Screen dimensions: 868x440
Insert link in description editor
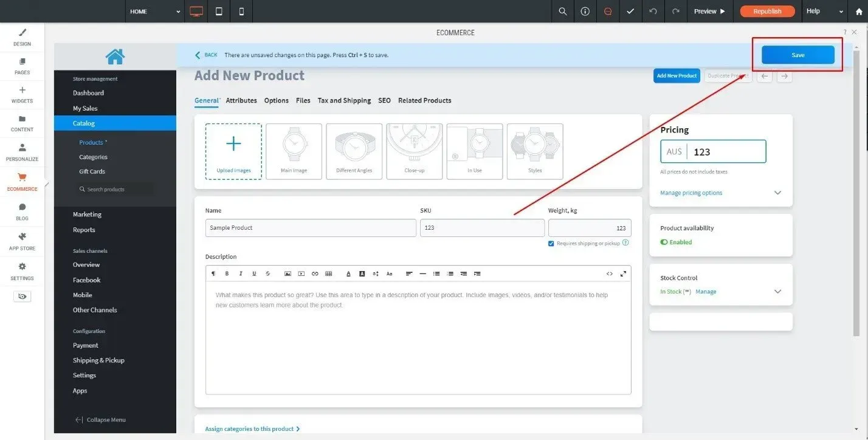[315, 273]
